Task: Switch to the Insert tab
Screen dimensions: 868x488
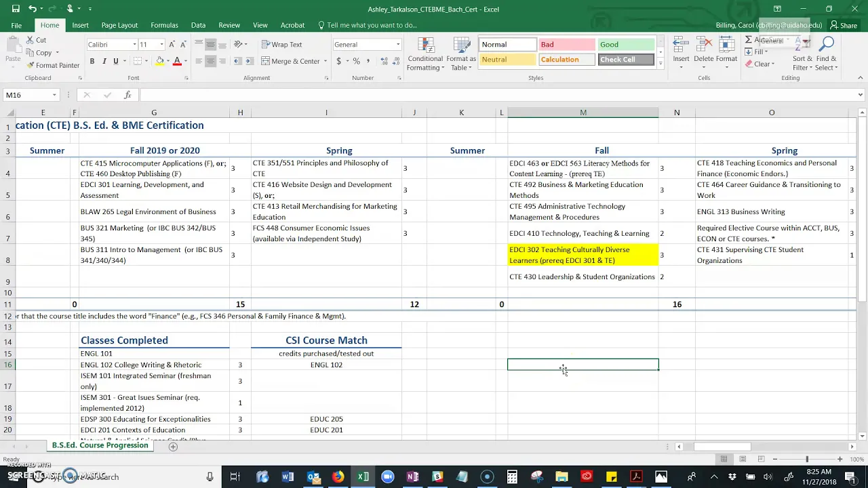Action: click(x=80, y=25)
